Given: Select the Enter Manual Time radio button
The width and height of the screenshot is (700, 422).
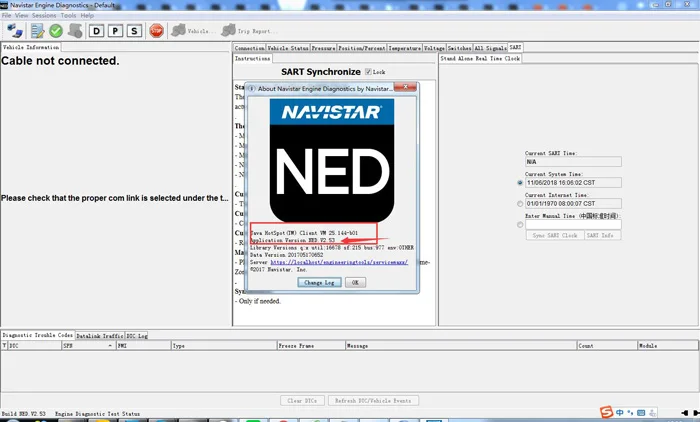Looking at the screenshot, I should [x=520, y=225].
